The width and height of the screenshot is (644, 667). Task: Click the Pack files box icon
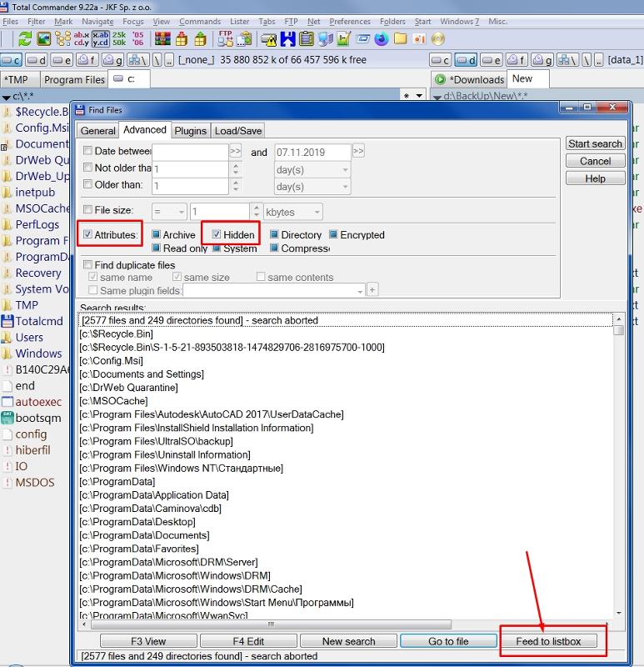pyautogui.click(x=182, y=39)
